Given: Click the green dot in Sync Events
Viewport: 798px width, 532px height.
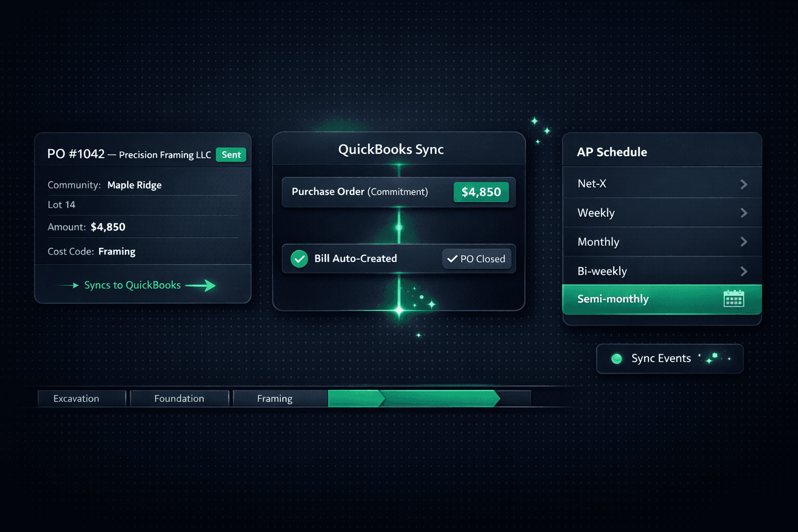Looking at the screenshot, I should (617, 358).
